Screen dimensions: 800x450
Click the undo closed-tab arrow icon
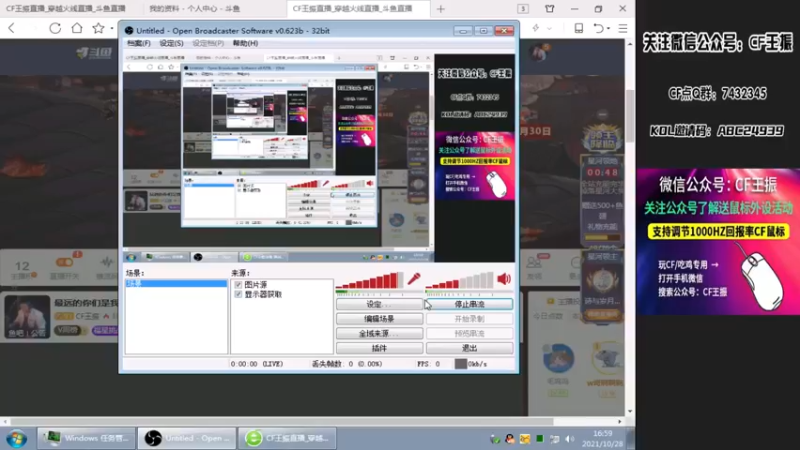click(599, 28)
